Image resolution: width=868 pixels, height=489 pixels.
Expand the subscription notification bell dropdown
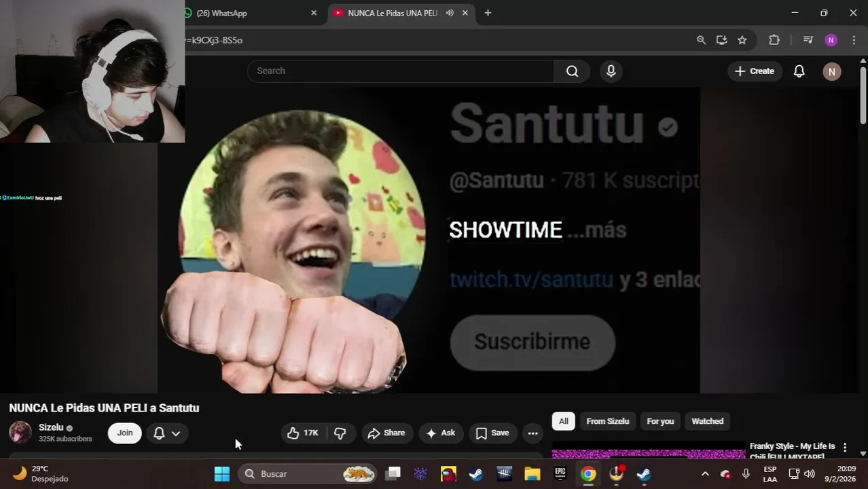[x=167, y=433]
